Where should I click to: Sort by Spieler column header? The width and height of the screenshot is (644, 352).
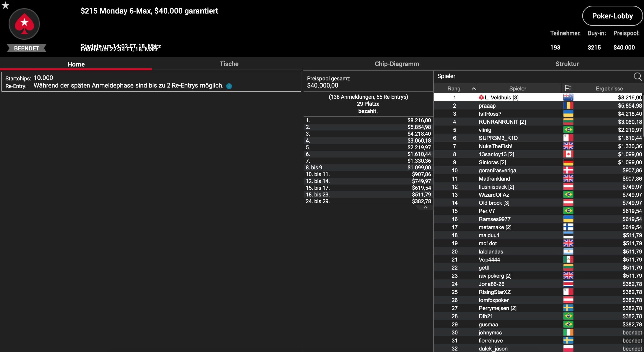517,89
